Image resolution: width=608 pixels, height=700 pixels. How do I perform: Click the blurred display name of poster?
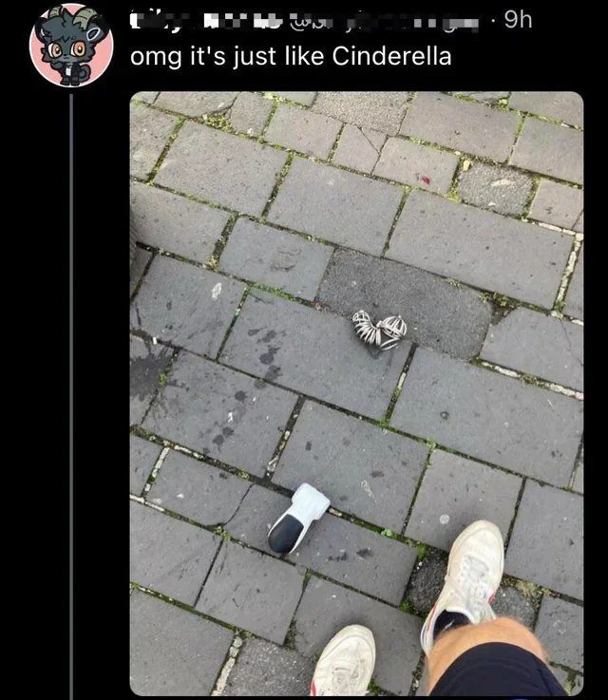[207, 21]
